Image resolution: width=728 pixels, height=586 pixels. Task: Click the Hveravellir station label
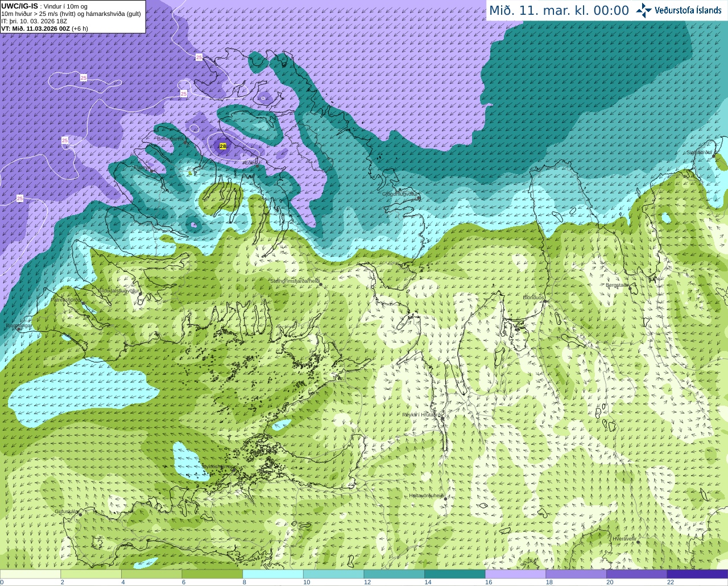tap(624, 538)
